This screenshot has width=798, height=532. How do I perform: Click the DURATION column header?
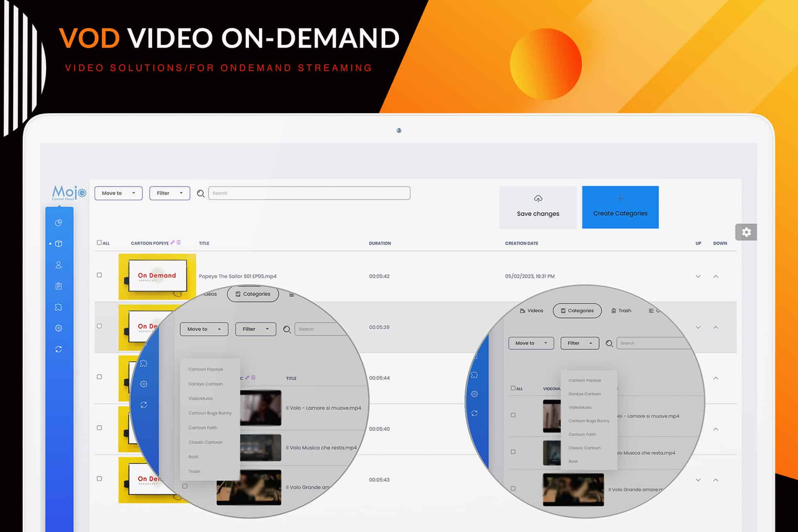pos(380,244)
